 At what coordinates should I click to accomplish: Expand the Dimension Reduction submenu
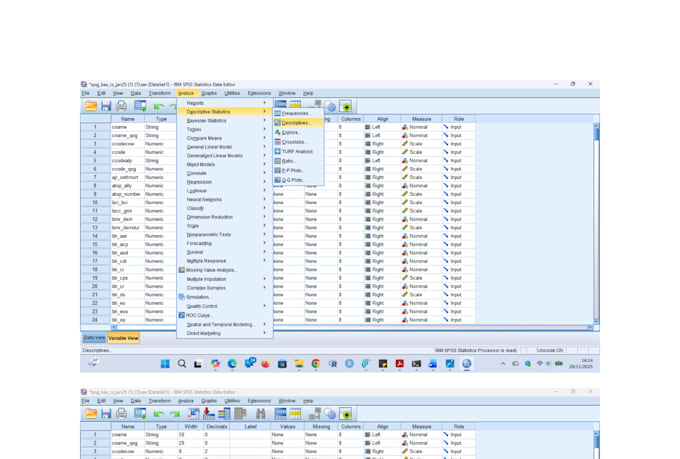[225, 217]
